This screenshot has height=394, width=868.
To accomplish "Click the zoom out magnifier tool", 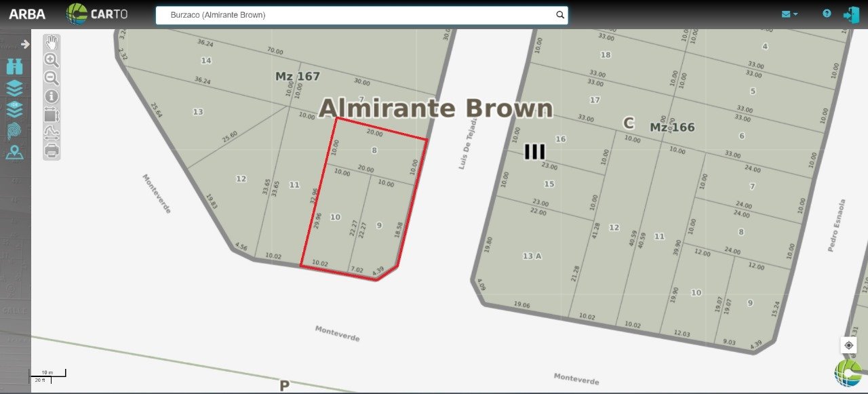I will [52, 78].
